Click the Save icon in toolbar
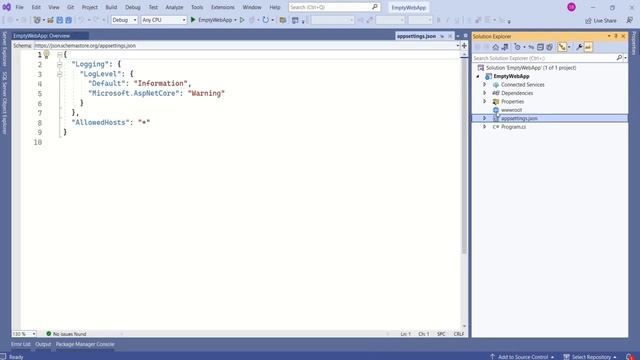 pyautogui.click(x=60, y=20)
